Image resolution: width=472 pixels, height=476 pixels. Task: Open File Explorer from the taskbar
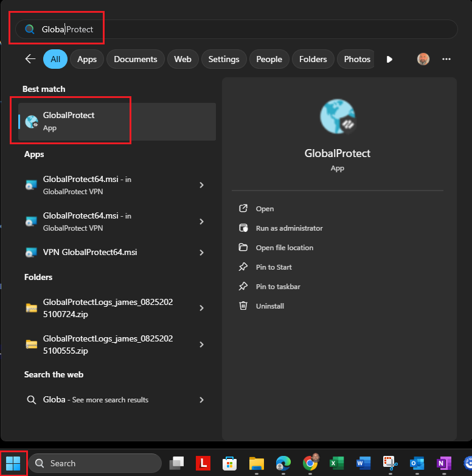point(257,463)
